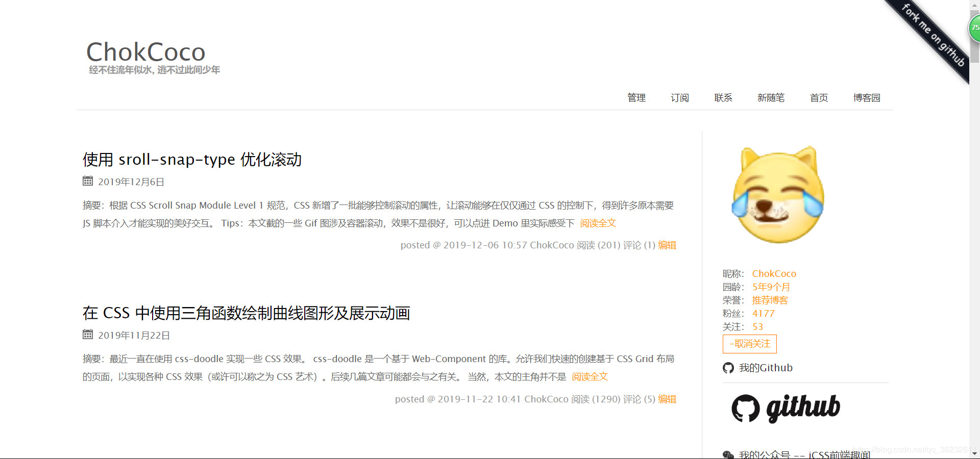The height and width of the screenshot is (459, 980).
Task: Select 新随笔 from the navigation
Action: 771,98
